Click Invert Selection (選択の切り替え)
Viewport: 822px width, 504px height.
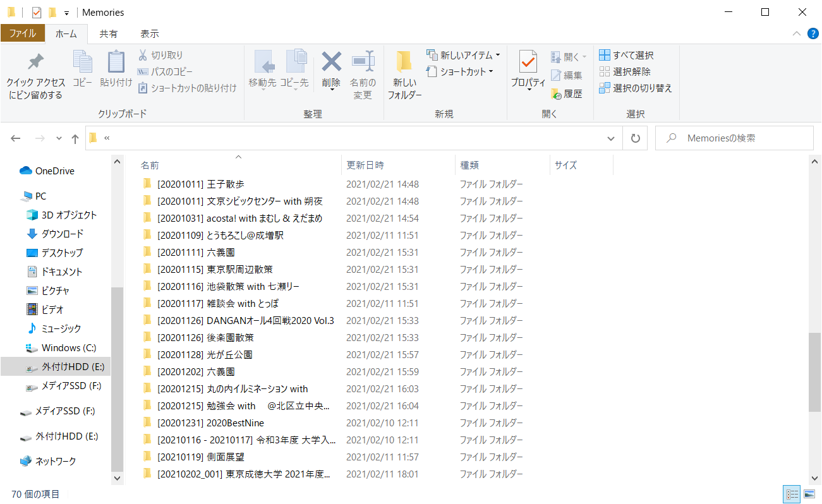[636, 88]
